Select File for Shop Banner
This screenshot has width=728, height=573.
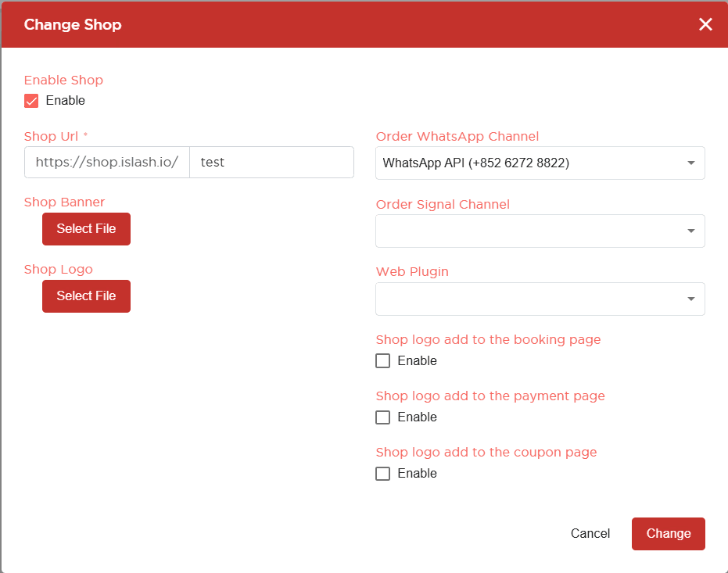pos(86,229)
